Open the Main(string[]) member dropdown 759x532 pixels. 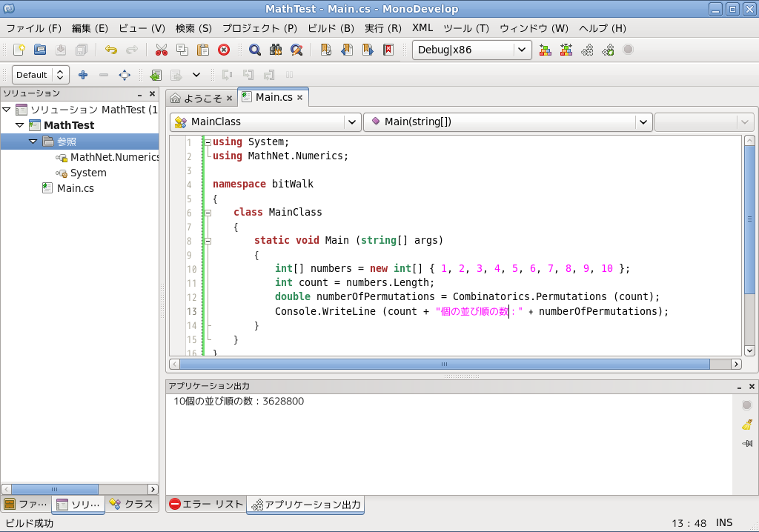point(508,122)
